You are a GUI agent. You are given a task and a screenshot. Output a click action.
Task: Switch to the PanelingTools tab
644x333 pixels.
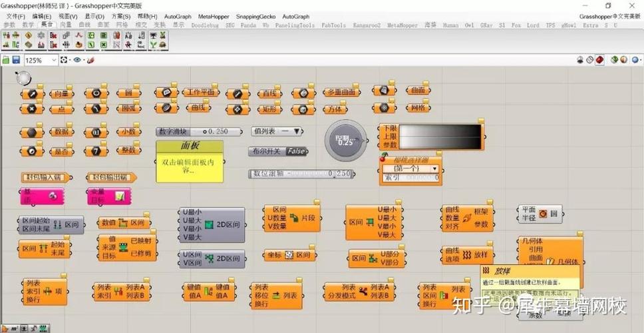coord(295,25)
